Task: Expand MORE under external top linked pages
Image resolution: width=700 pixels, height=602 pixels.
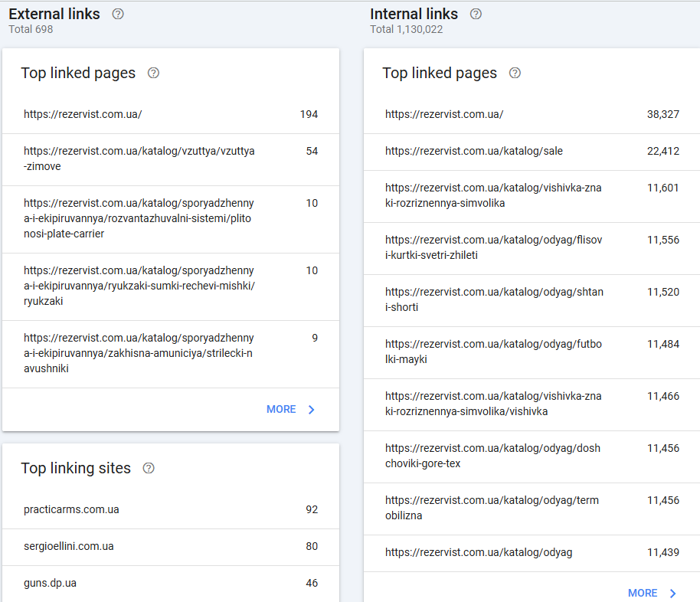Action: coord(291,409)
